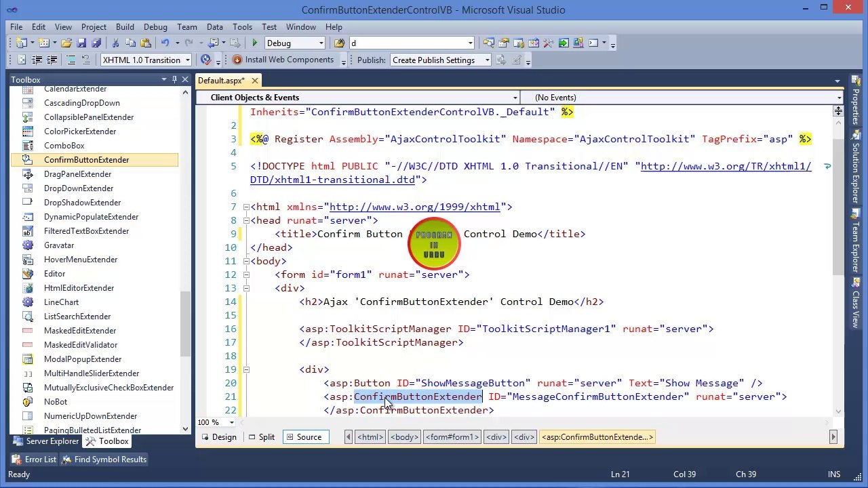This screenshot has width=868, height=488.
Task: Open Solution Explorer from the toolbar icon
Action: coord(488,43)
